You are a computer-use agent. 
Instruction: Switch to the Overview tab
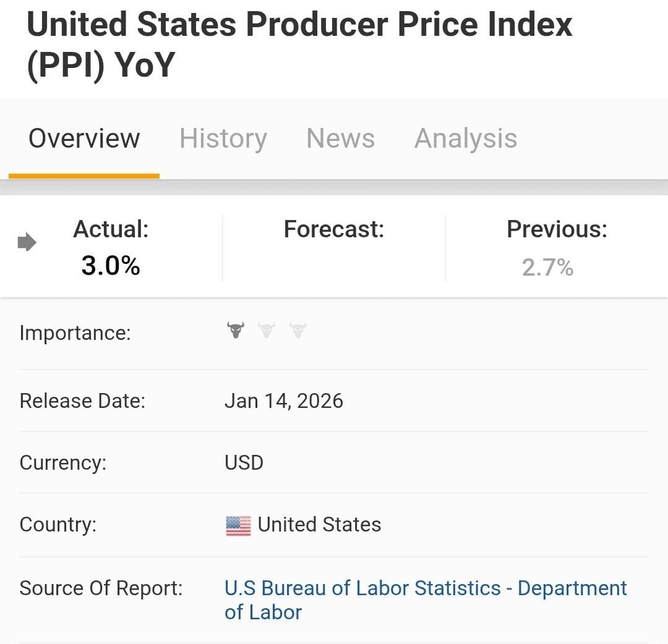pyautogui.click(x=84, y=138)
